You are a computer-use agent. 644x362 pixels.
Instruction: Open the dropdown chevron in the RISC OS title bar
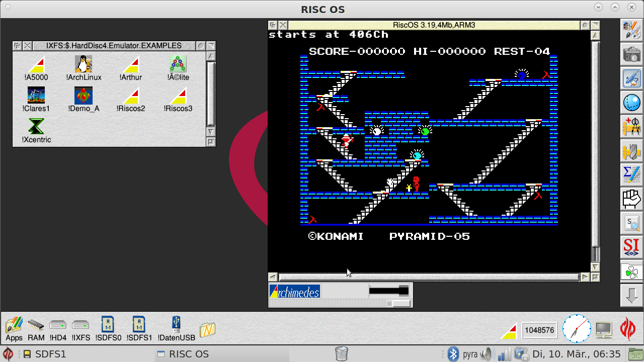599,8
